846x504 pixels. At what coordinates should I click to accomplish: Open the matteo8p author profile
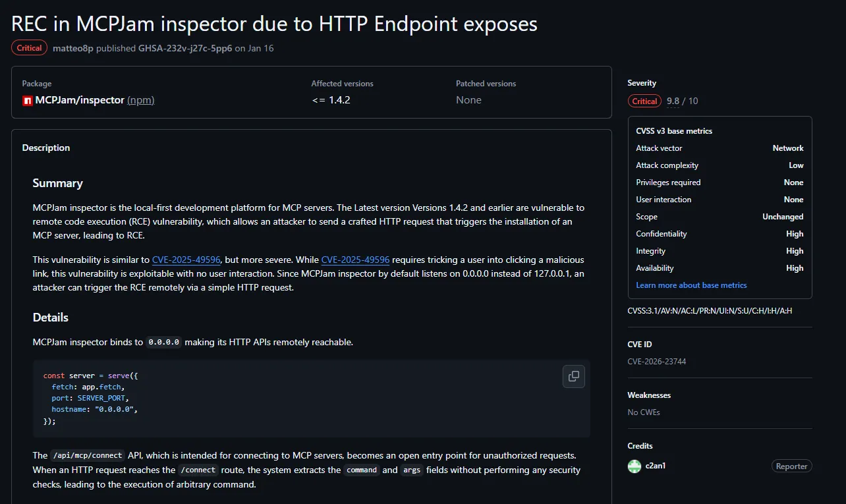coord(73,48)
